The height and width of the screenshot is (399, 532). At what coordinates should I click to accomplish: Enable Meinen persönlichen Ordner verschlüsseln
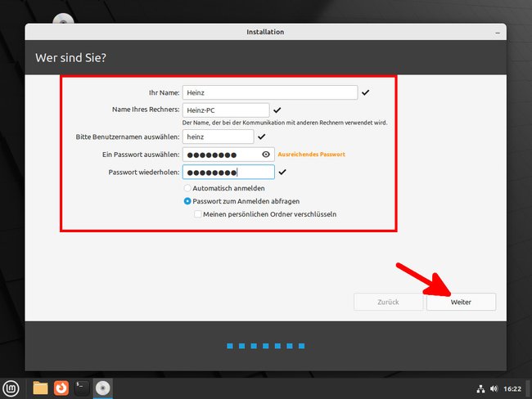click(x=265, y=214)
